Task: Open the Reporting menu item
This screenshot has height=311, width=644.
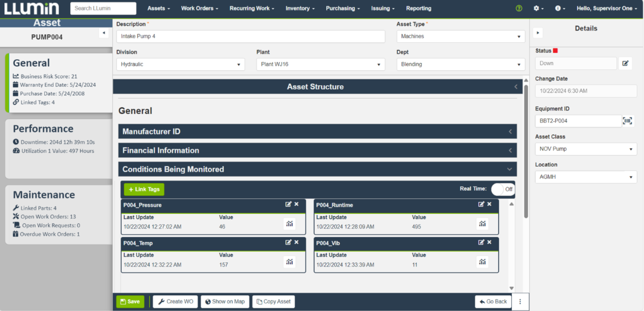Action: coord(419,8)
